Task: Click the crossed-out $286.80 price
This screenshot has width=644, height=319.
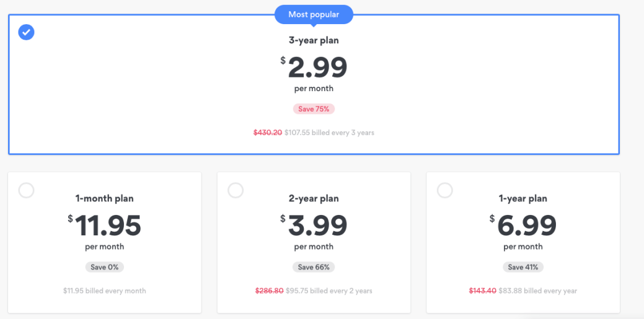Action: tap(269, 291)
